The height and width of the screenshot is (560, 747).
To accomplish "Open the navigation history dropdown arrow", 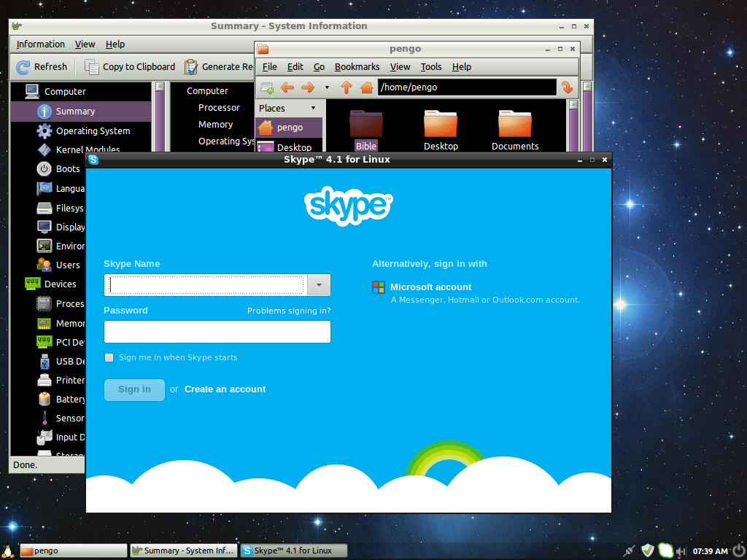I will click(x=327, y=87).
